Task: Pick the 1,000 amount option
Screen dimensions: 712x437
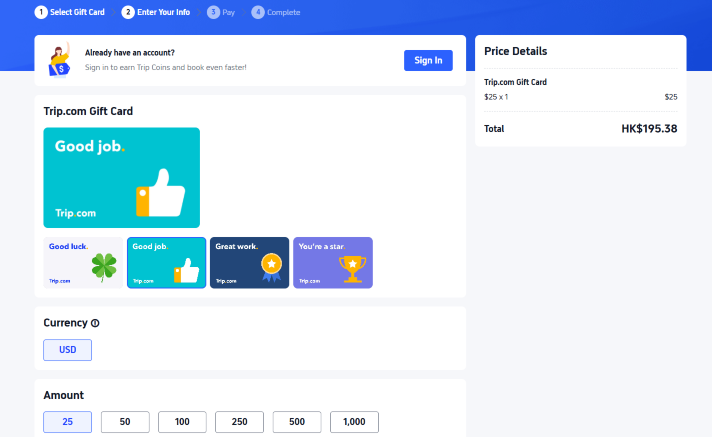Action: point(354,422)
